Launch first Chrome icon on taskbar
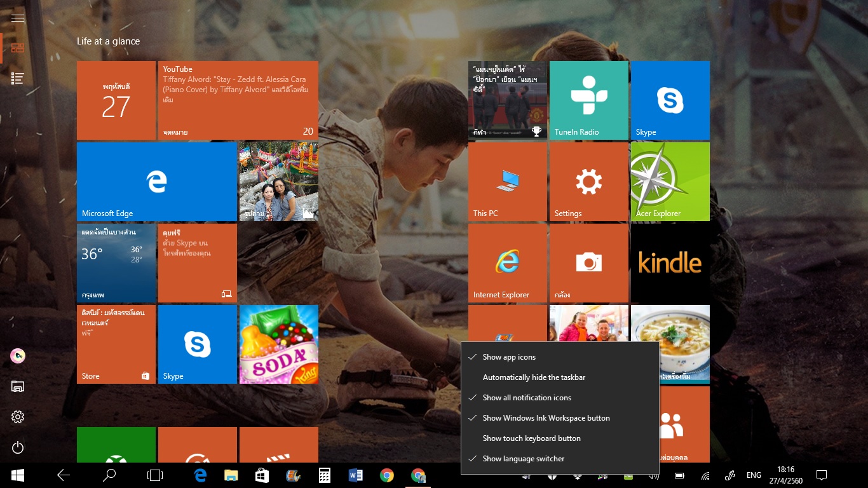This screenshot has height=488, width=868. tap(387, 475)
